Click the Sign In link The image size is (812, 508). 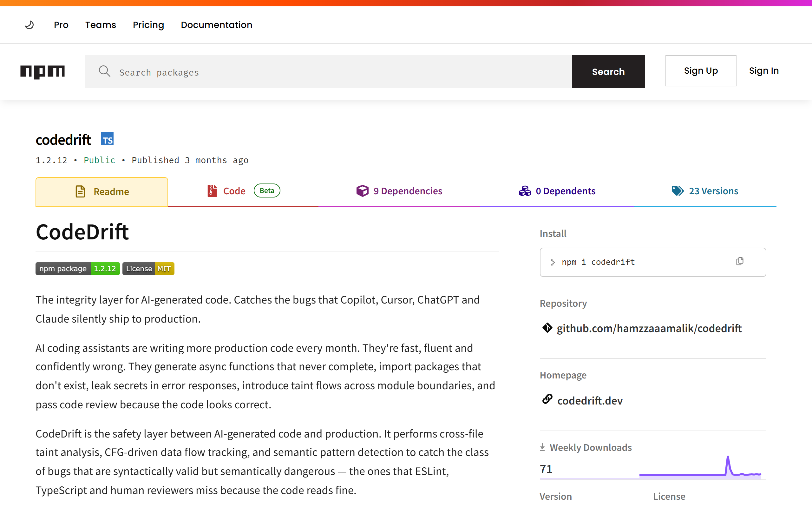(764, 71)
